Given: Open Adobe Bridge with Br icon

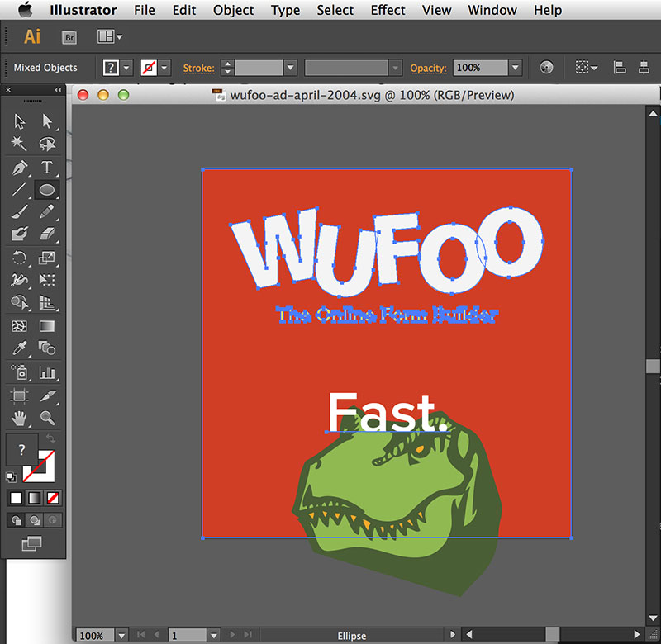Looking at the screenshot, I should click(69, 37).
